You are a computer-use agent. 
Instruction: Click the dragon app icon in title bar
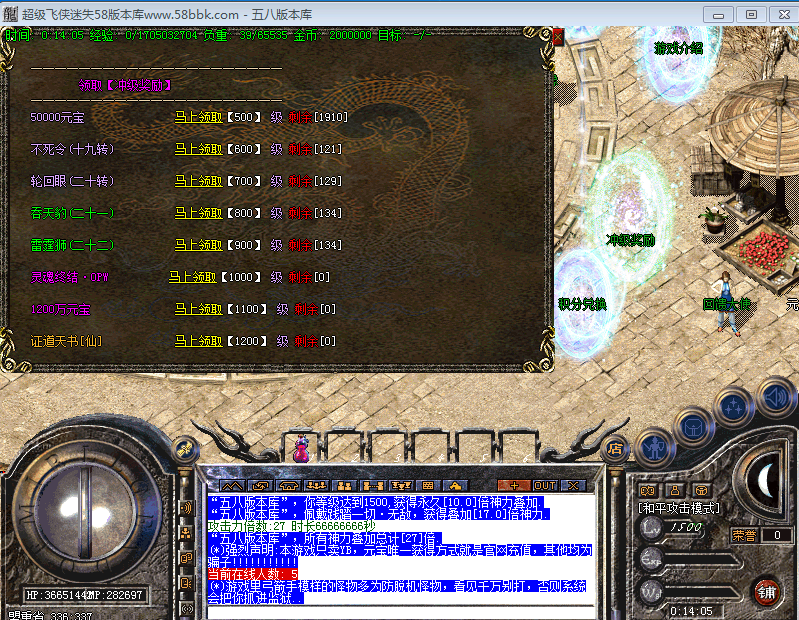point(10,14)
